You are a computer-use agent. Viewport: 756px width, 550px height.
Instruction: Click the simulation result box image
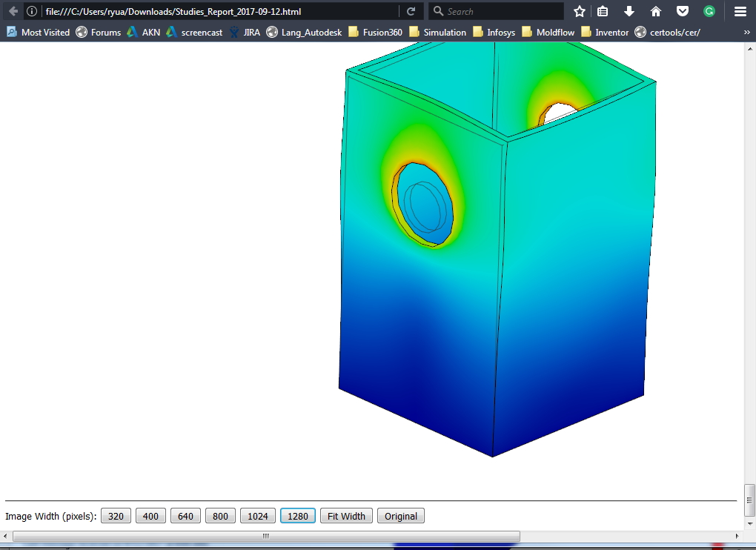point(497,249)
